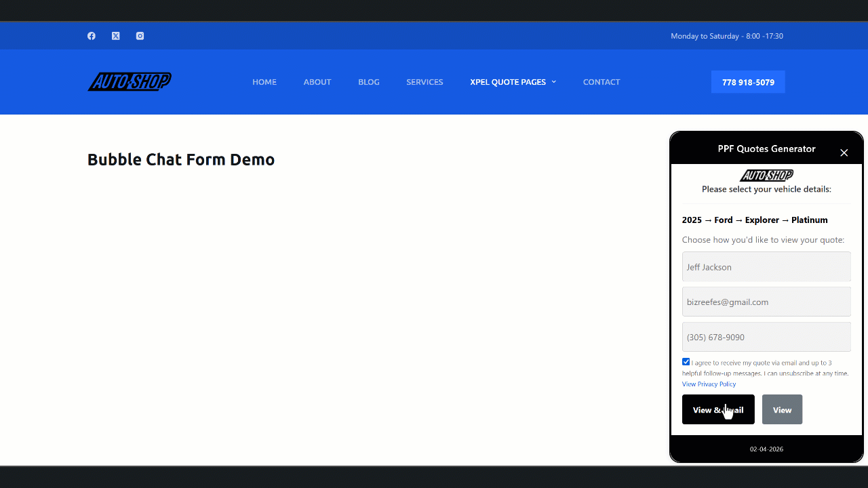Click the phone number input field
Image resolution: width=868 pixels, height=488 pixels.
coord(766,337)
